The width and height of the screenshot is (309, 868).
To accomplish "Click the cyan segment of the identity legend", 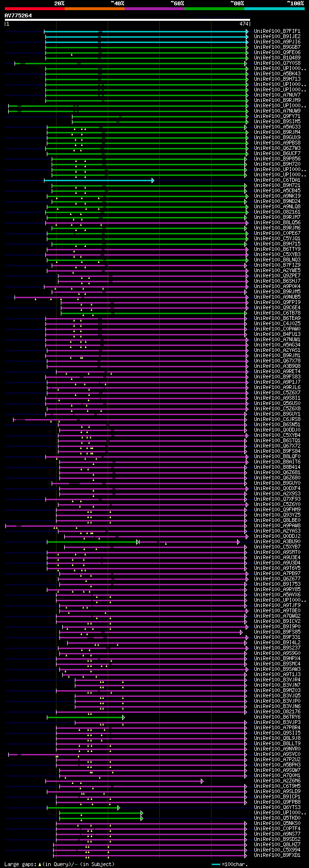I will (274, 9).
